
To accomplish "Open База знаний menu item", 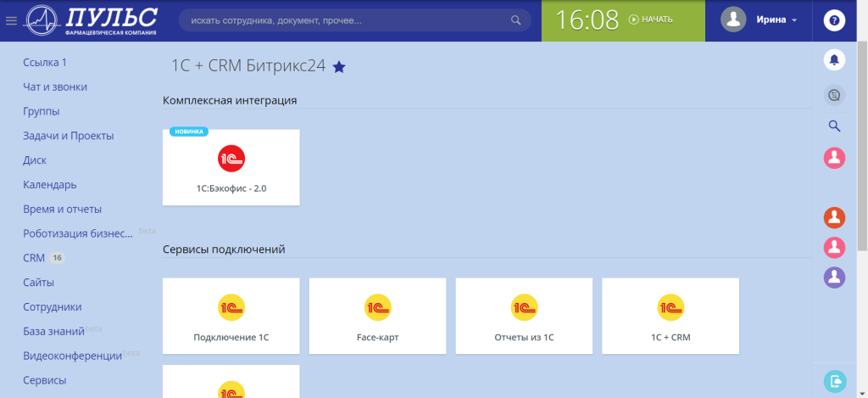I will tap(53, 332).
